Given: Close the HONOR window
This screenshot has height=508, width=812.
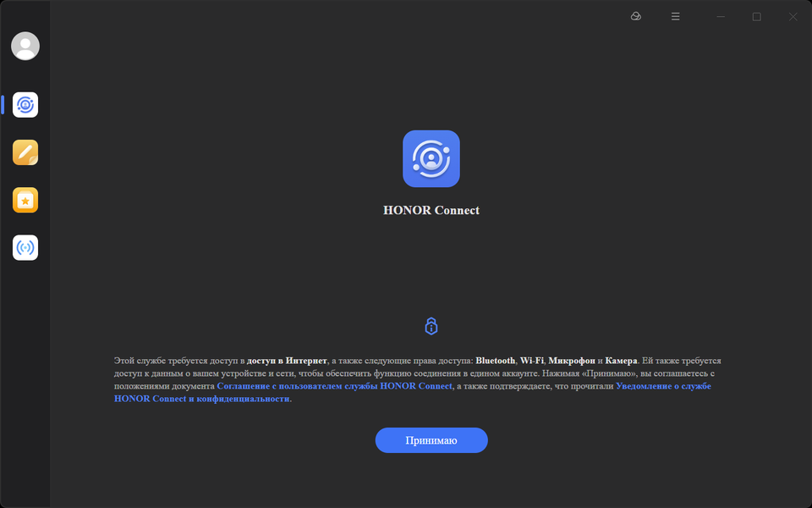Looking at the screenshot, I should tap(793, 17).
